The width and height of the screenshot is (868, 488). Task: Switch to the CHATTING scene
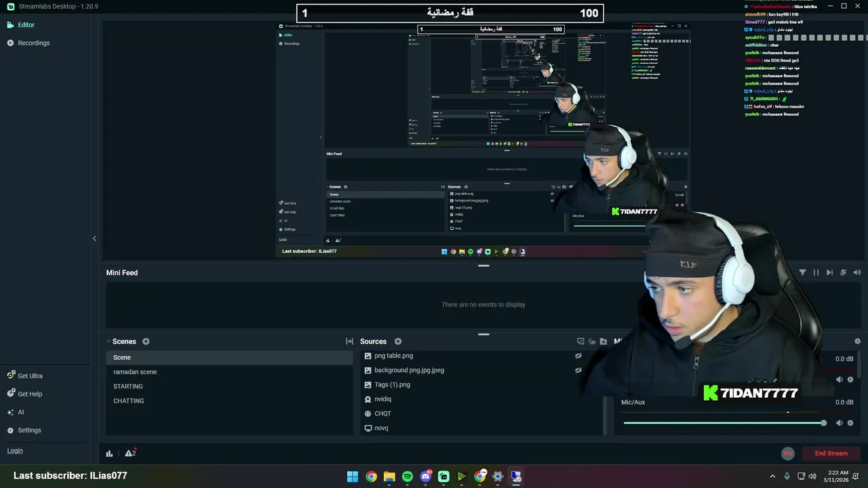(x=229, y=401)
